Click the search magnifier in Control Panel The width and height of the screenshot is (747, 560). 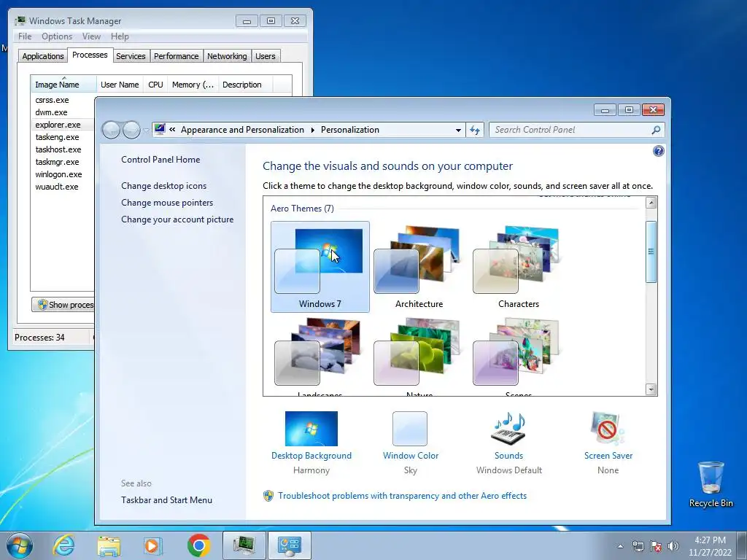(656, 130)
